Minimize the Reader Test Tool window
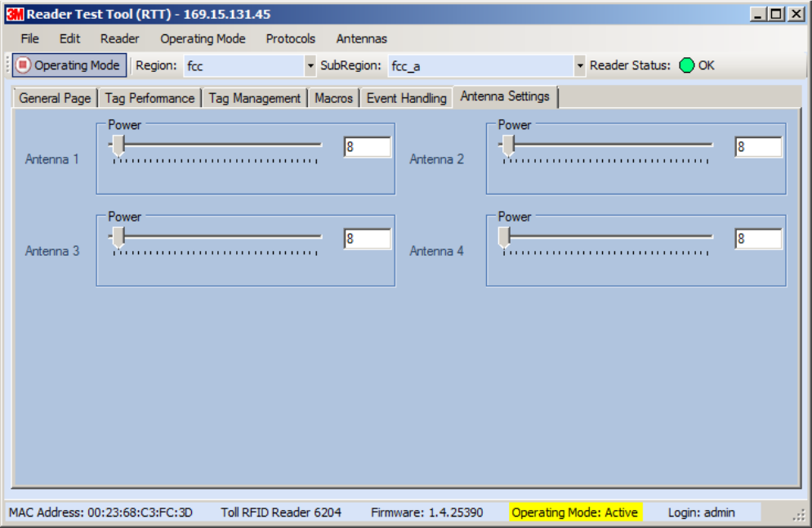This screenshot has width=812, height=528. 757,14
